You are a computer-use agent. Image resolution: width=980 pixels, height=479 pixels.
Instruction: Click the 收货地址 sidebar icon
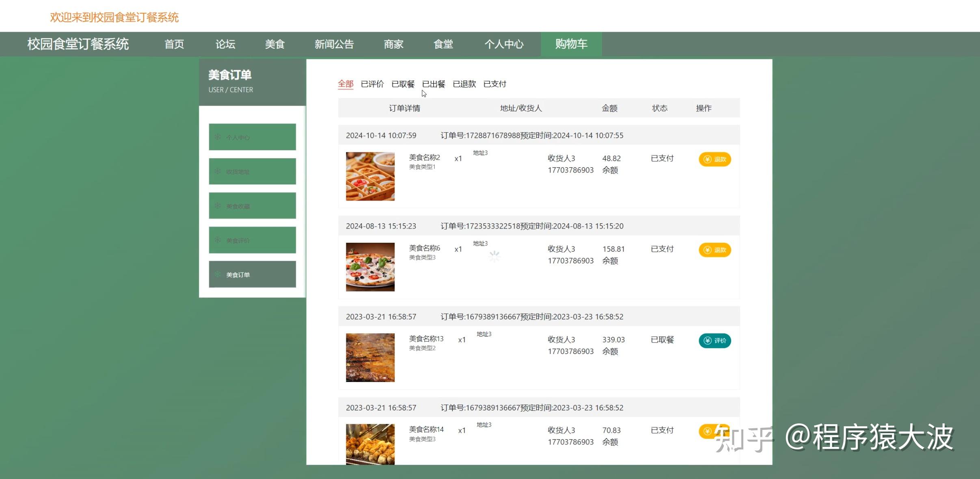(218, 171)
